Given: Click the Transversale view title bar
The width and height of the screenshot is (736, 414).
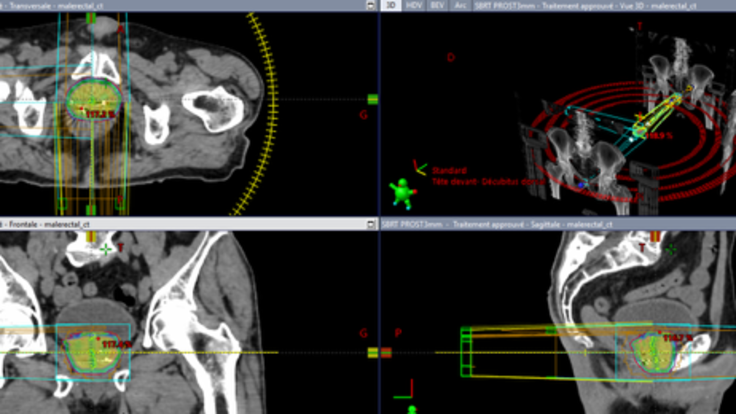Looking at the screenshot, I should click(188, 6).
